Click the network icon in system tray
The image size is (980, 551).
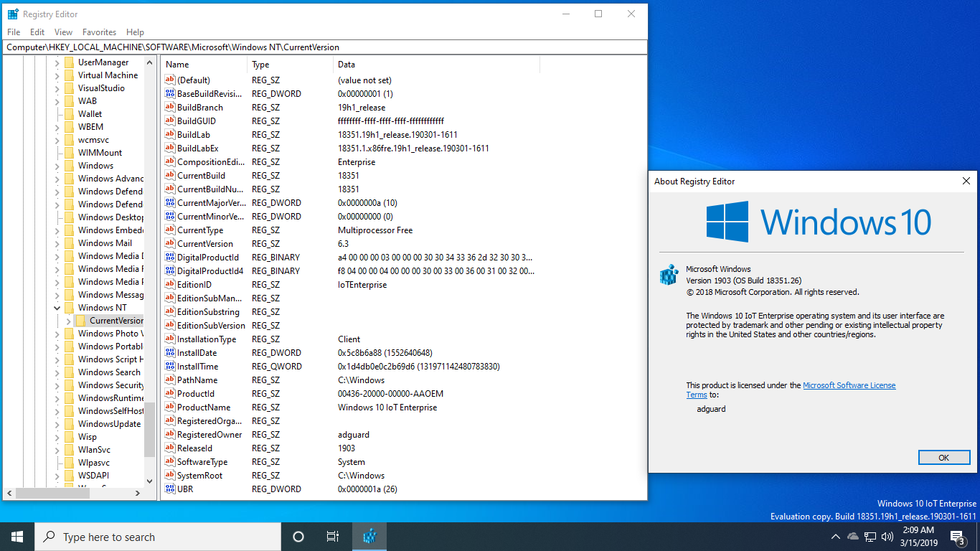coord(870,537)
